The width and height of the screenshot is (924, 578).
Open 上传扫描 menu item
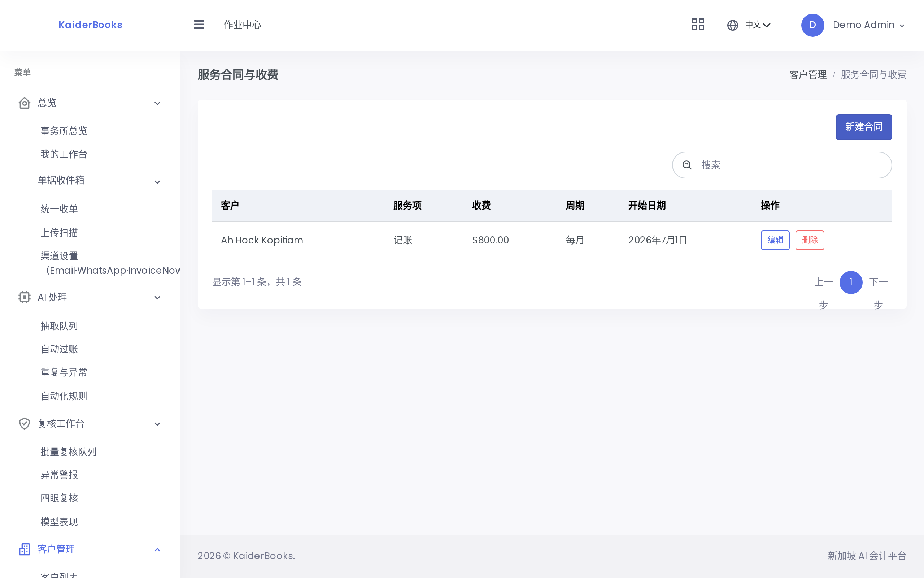(x=59, y=232)
